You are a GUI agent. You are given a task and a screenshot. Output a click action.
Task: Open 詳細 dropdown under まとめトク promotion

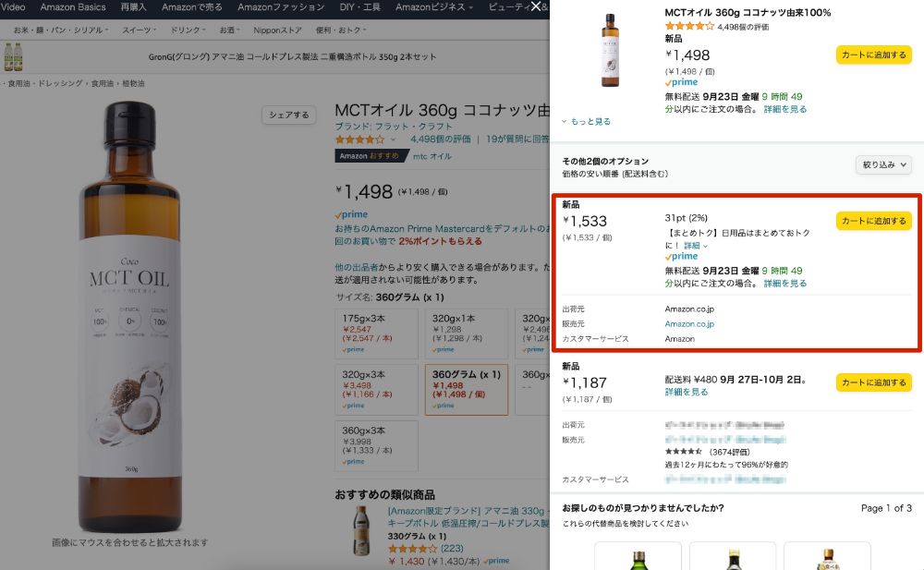point(696,245)
